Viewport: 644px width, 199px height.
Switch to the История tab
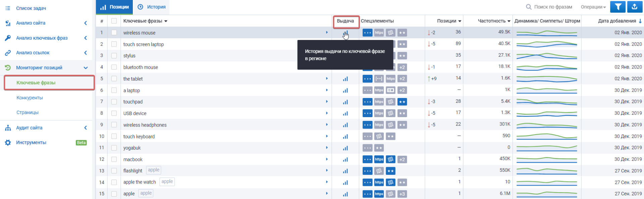click(152, 7)
